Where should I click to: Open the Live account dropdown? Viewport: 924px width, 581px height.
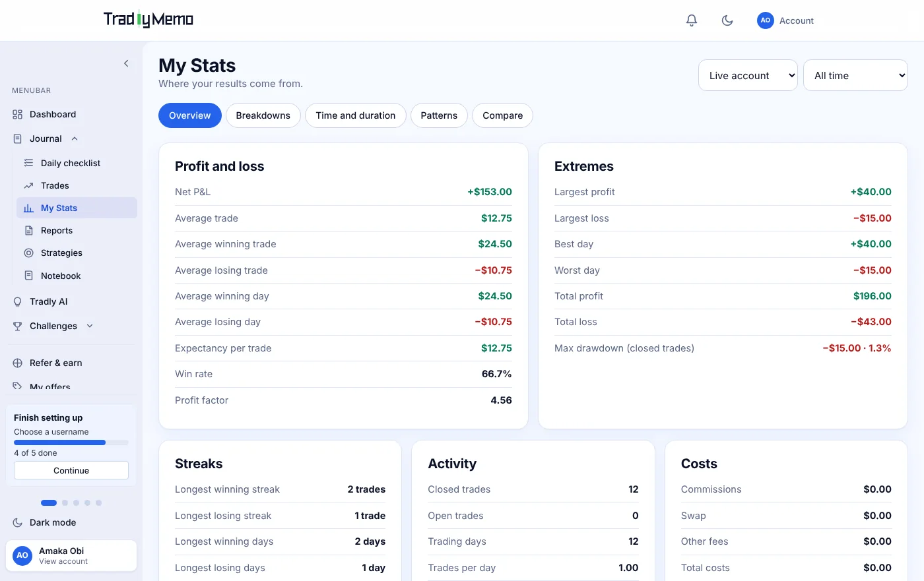tap(748, 76)
